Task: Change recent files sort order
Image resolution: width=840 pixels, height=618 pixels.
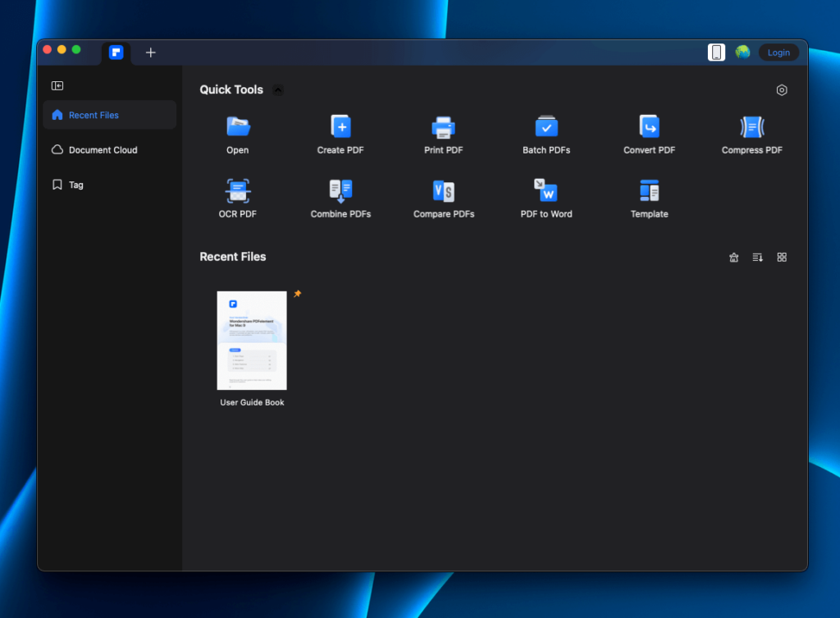Action: [x=757, y=257]
